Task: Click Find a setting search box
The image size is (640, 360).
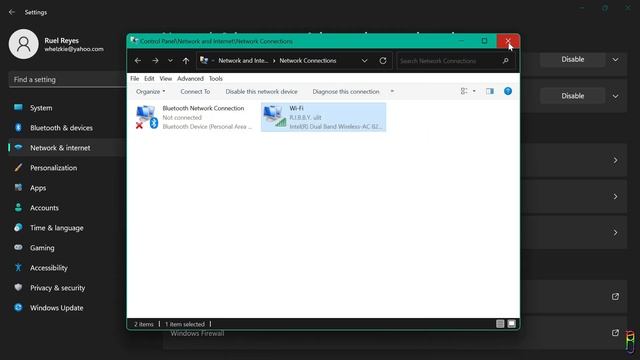Action: pos(67,80)
